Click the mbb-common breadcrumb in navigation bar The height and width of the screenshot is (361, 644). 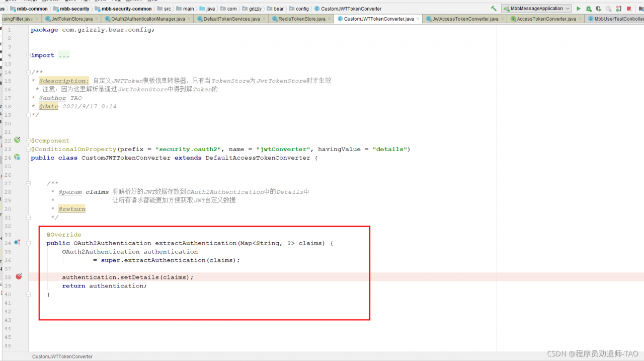tap(29, 9)
